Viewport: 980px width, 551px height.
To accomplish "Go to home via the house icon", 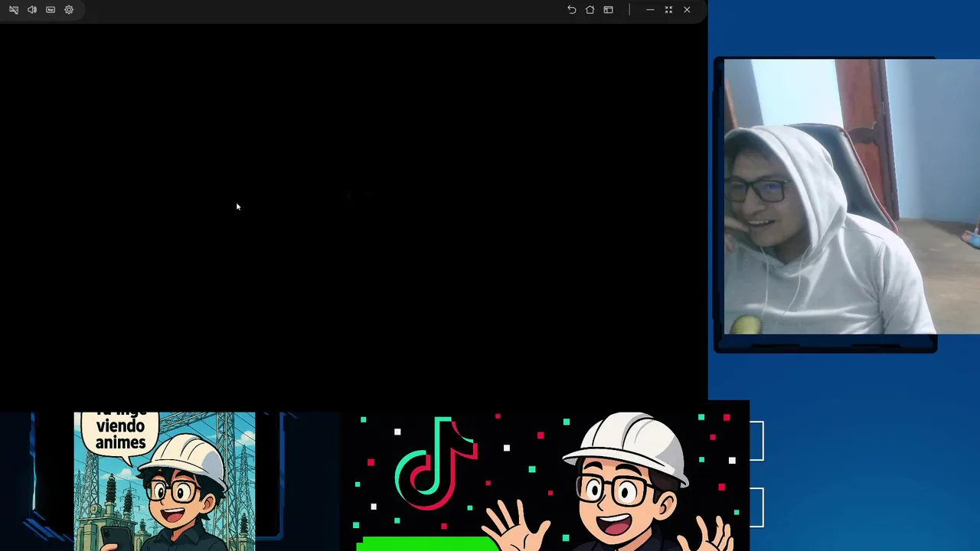I will tap(590, 10).
